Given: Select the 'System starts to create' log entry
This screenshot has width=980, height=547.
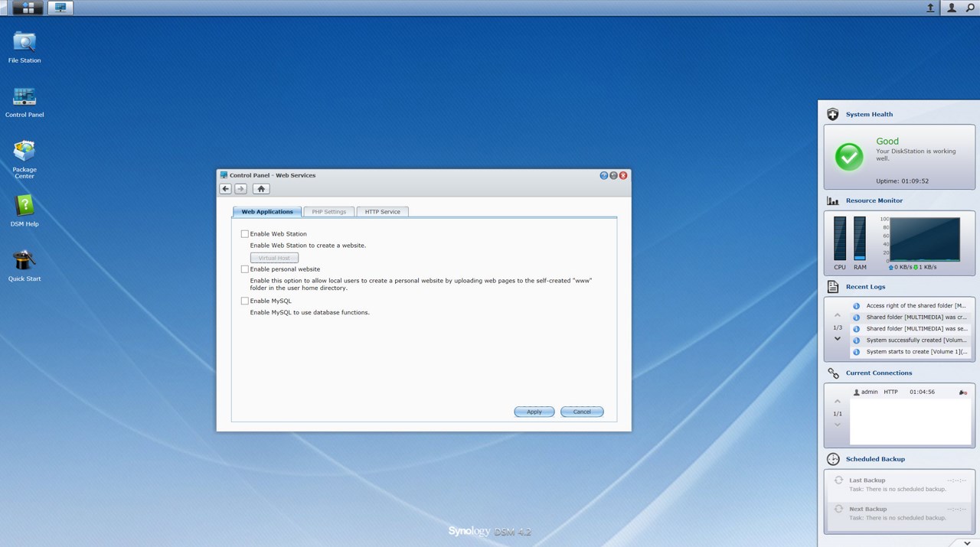Looking at the screenshot, I should pyautogui.click(x=910, y=352).
